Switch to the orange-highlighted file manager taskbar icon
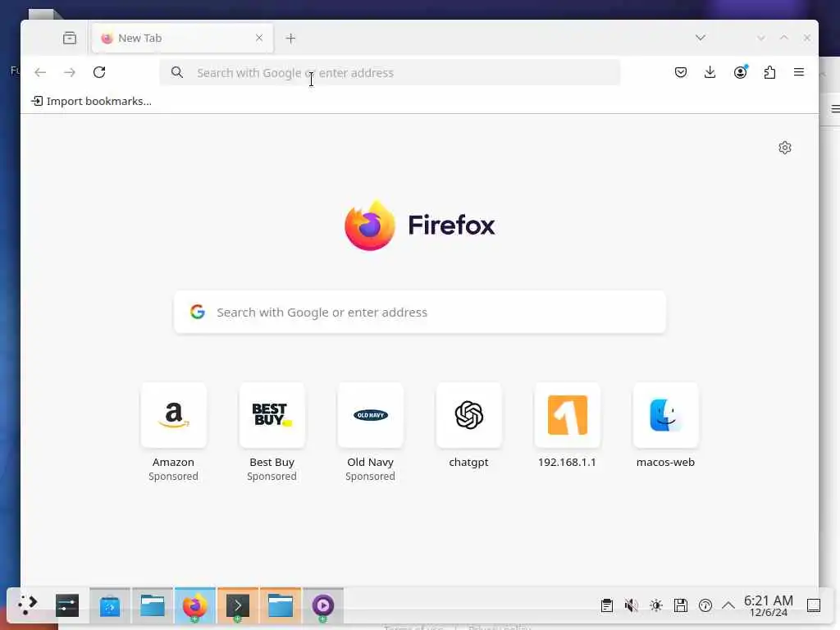840x630 pixels. (x=281, y=605)
